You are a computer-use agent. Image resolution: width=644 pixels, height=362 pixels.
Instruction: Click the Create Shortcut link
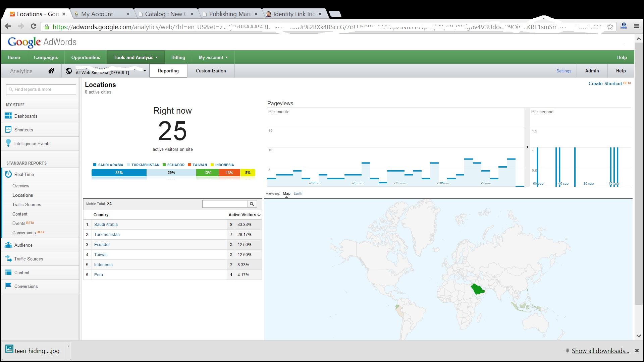pos(605,83)
